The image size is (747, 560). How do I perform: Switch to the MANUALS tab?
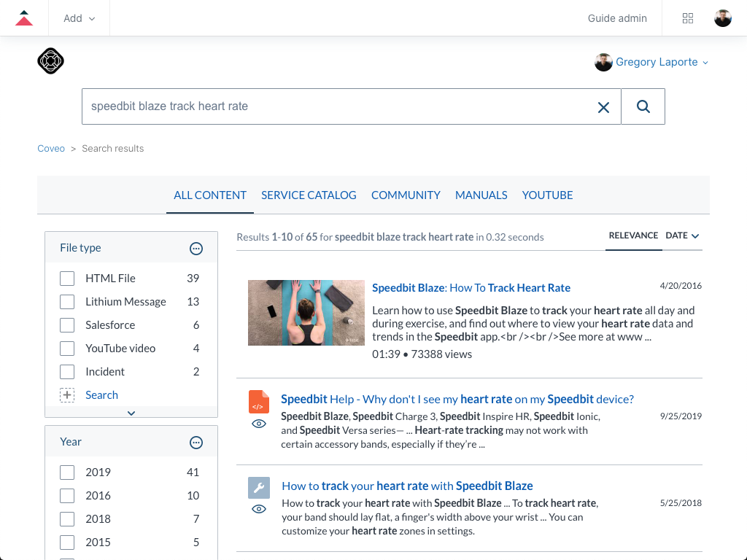[x=481, y=195]
